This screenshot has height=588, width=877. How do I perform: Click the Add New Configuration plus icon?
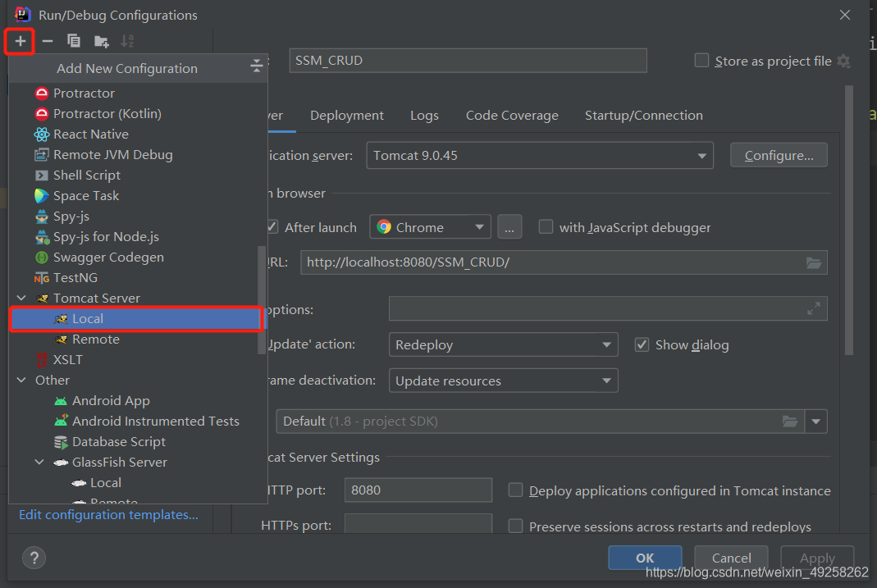(21, 41)
